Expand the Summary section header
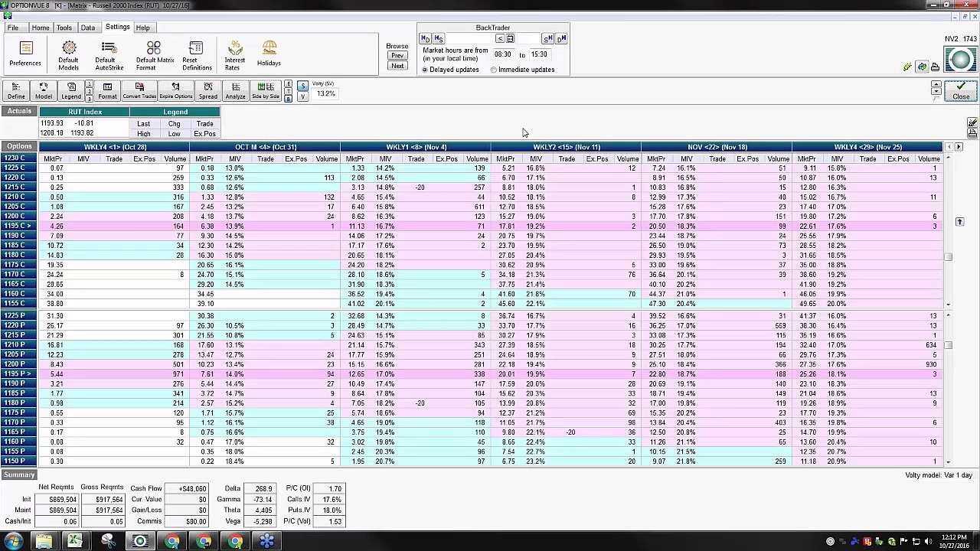Screen dimensions: 980x551 [19, 475]
